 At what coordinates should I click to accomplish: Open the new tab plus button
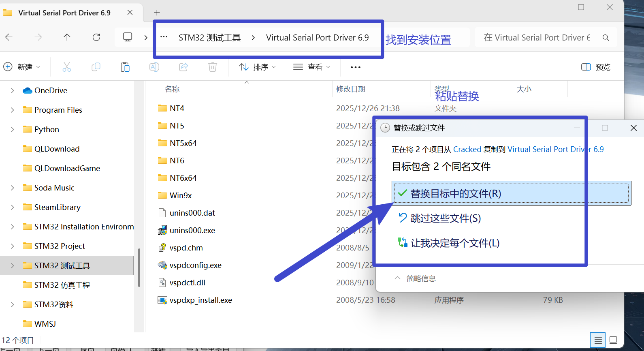coord(157,13)
